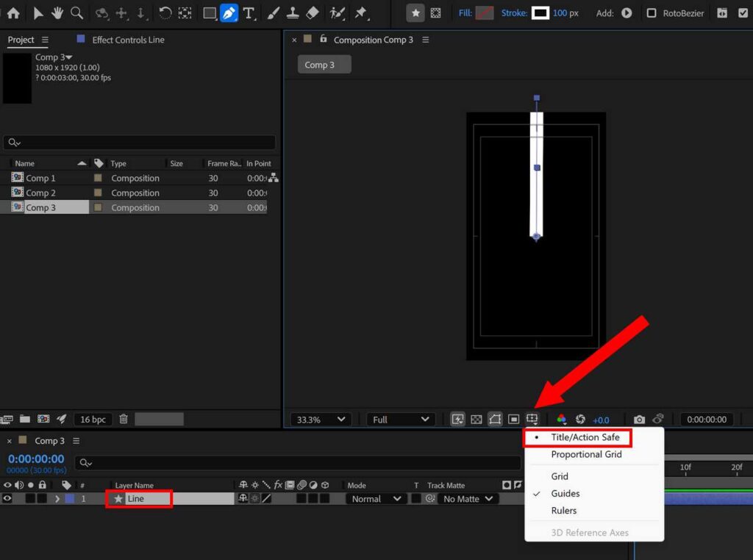
Task: Choose Grid menu item
Action: click(x=560, y=476)
